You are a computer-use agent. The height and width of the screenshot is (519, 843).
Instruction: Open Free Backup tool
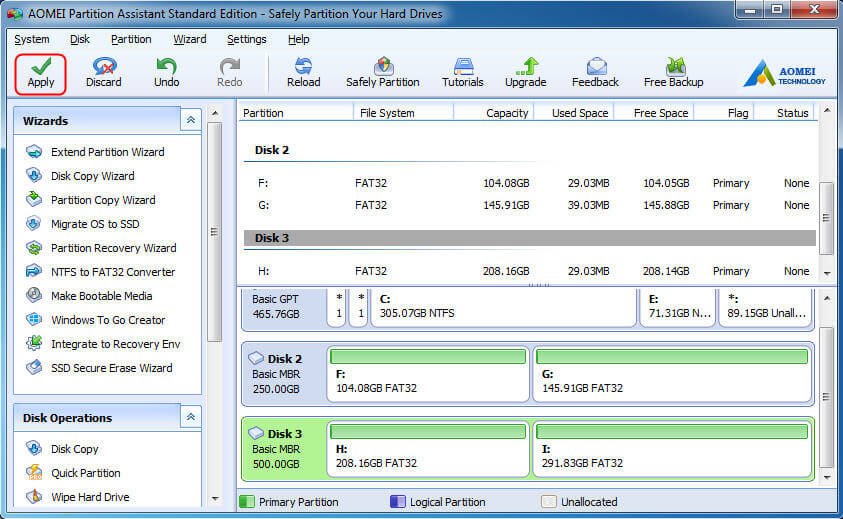(x=673, y=73)
